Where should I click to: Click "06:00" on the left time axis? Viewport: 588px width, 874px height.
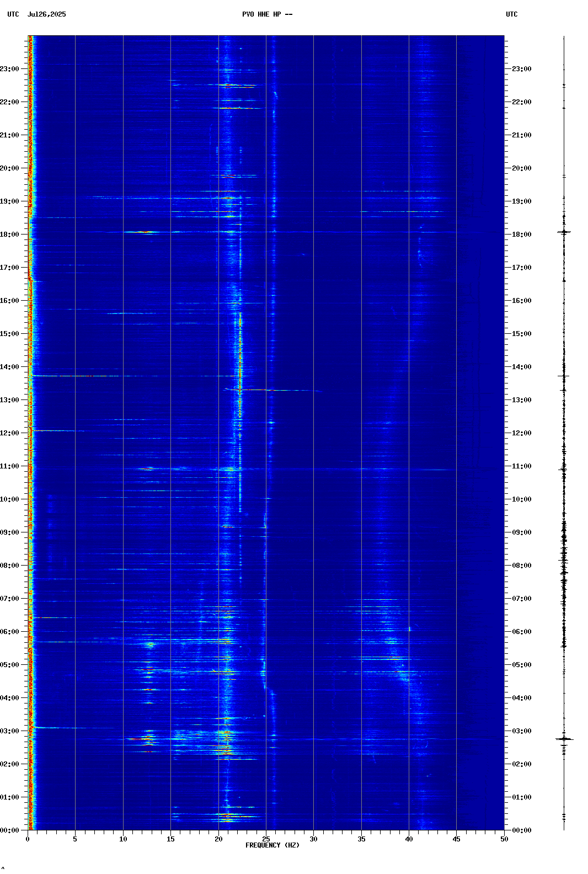coord(9,632)
